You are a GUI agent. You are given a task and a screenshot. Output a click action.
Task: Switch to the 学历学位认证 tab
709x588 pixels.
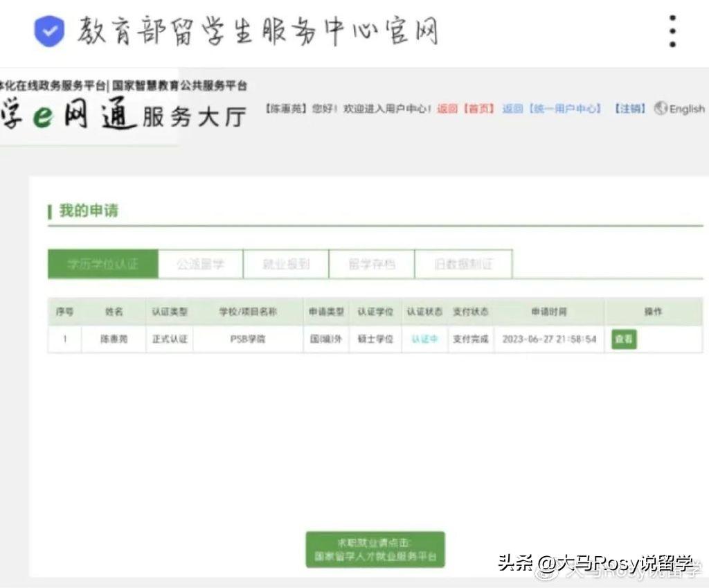pos(102,265)
